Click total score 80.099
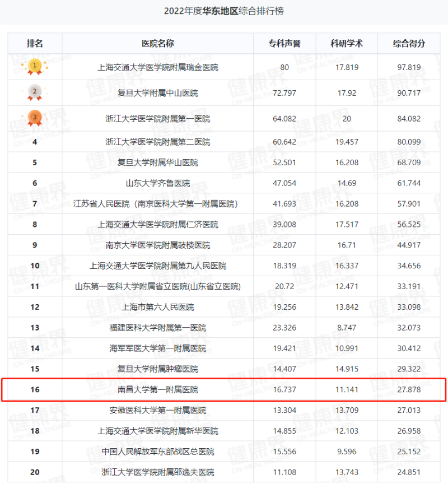448x493 pixels. pyautogui.click(x=409, y=142)
